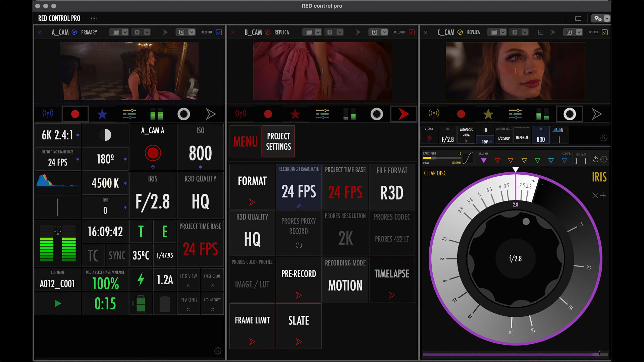The height and width of the screenshot is (362, 644).
Task: Click app grid dots beside RED CONTROL PRO
Action: 94,18
